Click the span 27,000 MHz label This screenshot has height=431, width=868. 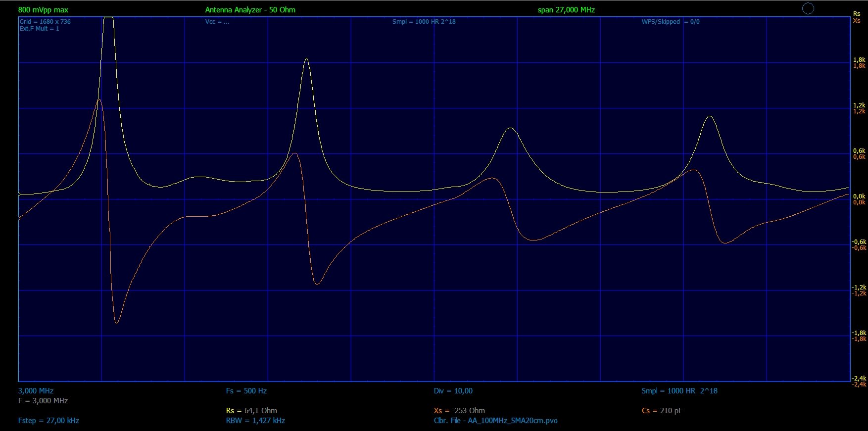coord(566,10)
